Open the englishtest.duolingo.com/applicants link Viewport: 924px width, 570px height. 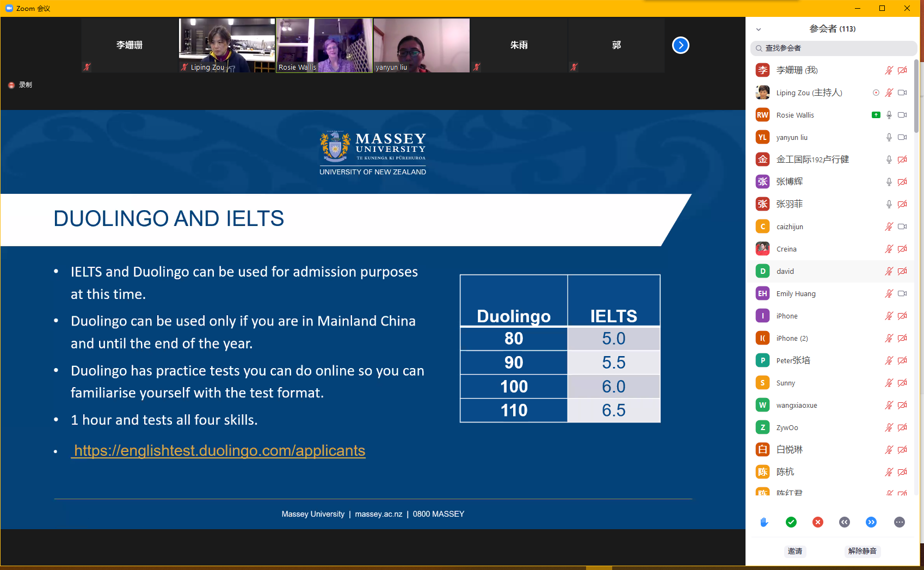(219, 450)
